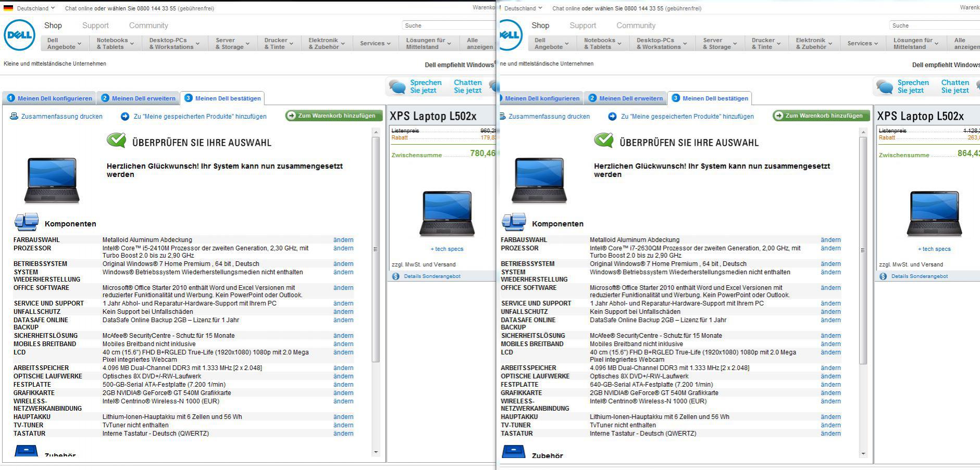The image size is (980, 470).
Task: Click "ändern" for BETRIEBSSYSTEM in the right window
Action: click(x=830, y=264)
